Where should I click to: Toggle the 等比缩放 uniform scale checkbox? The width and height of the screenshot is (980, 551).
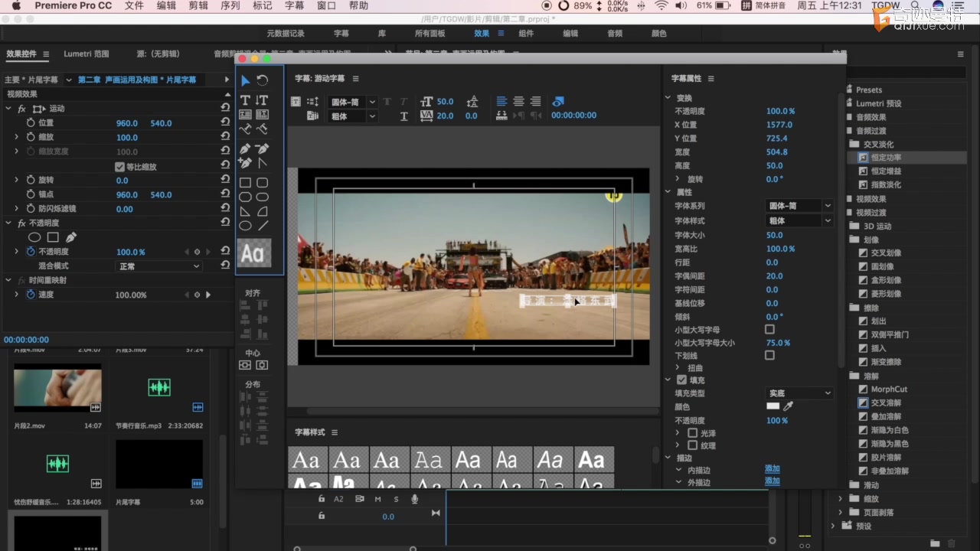click(119, 167)
